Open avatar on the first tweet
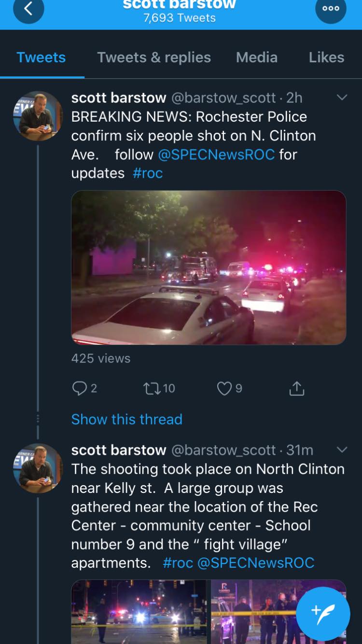The height and width of the screenshot is (644, 362). tap(38, 116)
